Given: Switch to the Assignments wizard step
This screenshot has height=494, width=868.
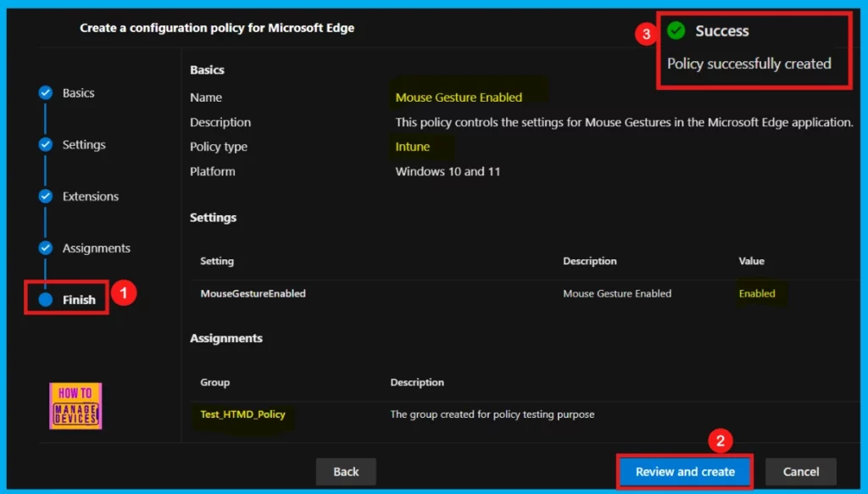Looking at the screenshot, I should 97,248.
